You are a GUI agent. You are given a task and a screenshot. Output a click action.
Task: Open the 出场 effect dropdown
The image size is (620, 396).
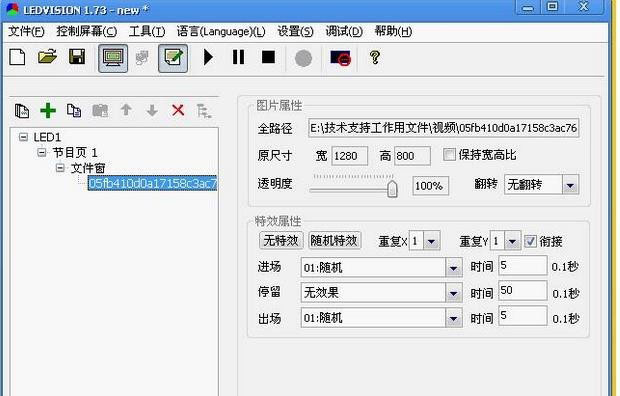(x=453, y=318)
